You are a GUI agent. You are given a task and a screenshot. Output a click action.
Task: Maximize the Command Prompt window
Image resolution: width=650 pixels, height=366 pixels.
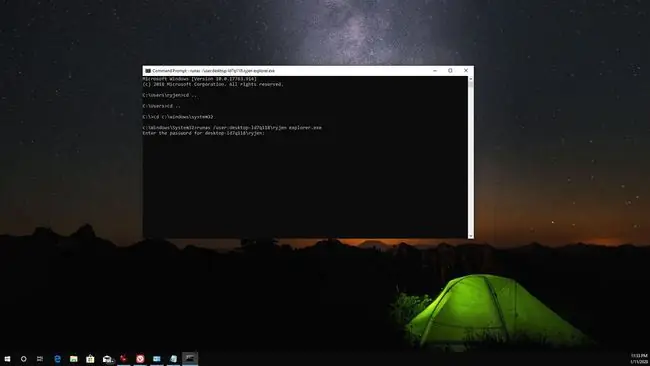point(450,71)
